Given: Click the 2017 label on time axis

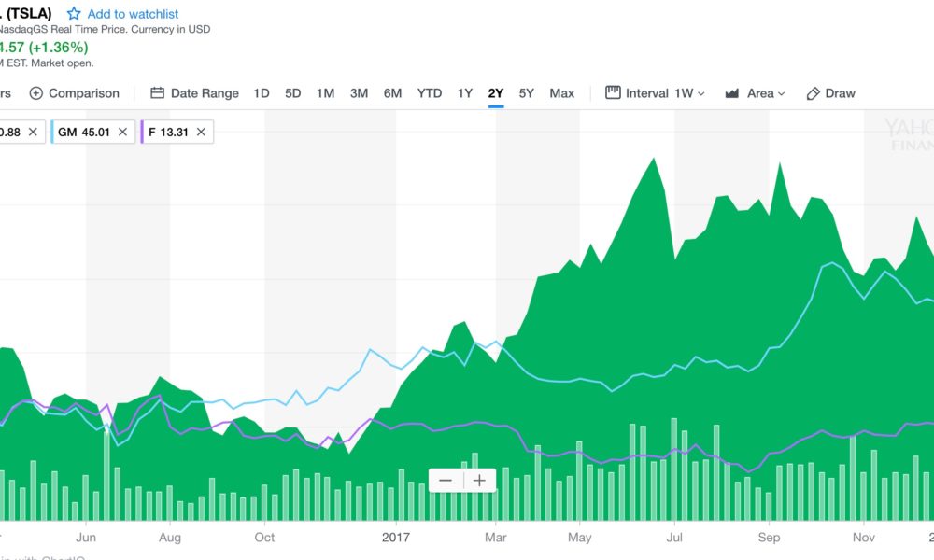Looking at the screenshot, I should coord(396,538).
